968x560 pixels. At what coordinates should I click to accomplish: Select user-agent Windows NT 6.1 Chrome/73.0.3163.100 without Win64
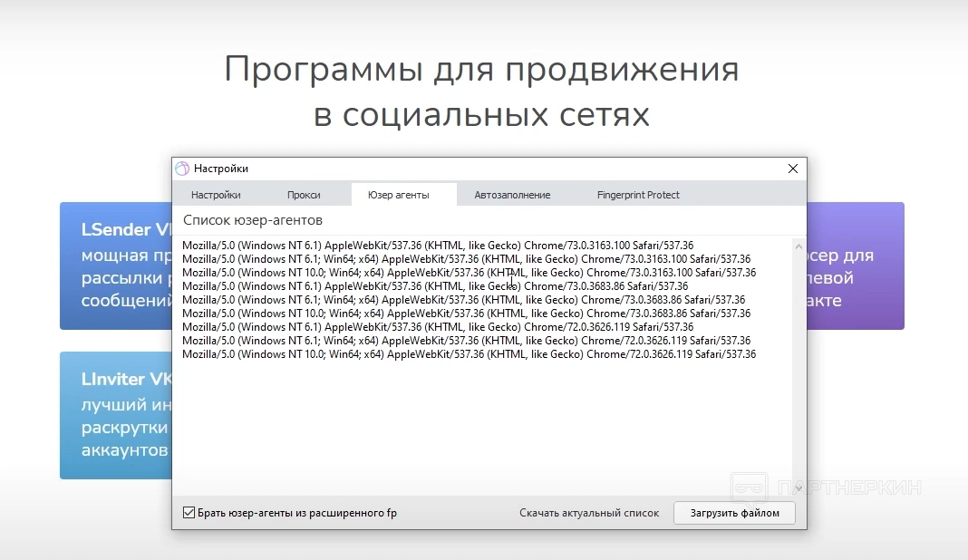point(438,246)
